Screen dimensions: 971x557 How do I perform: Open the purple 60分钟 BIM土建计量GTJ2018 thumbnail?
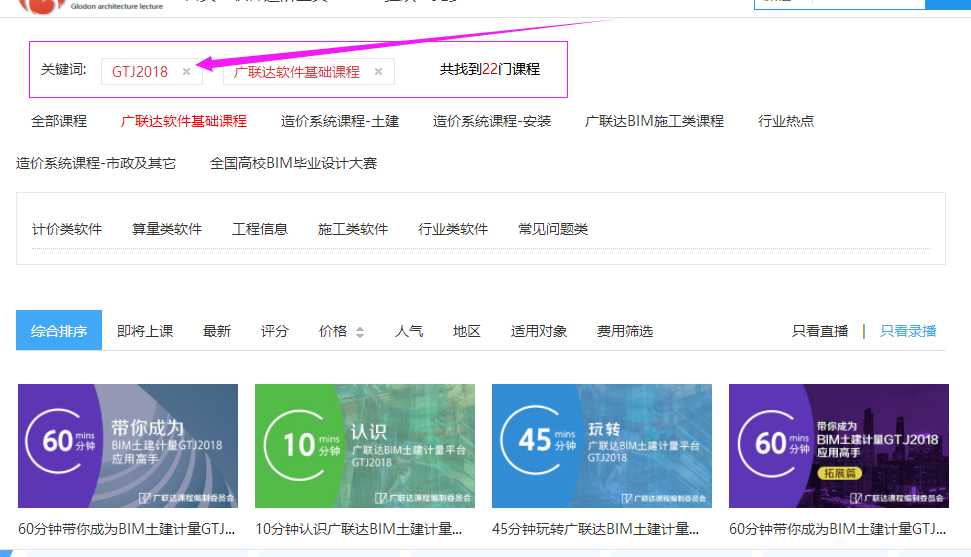point(128,445)
